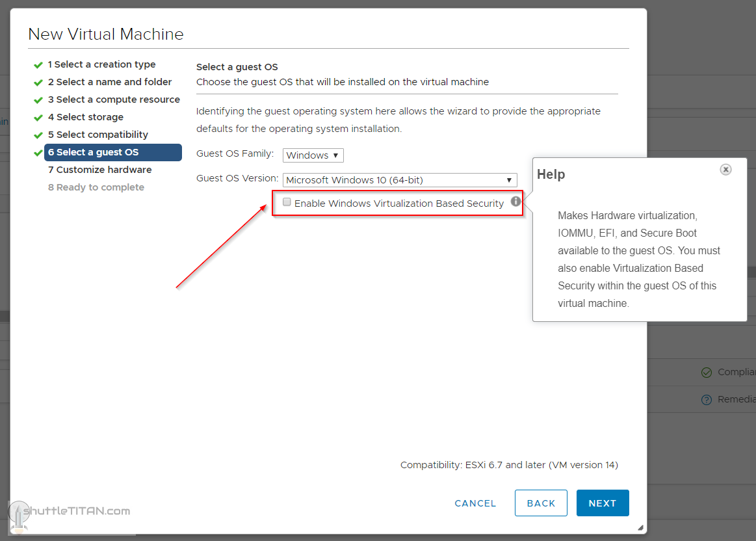Return to step 5 Select compatibility

(x=98, y=135)
